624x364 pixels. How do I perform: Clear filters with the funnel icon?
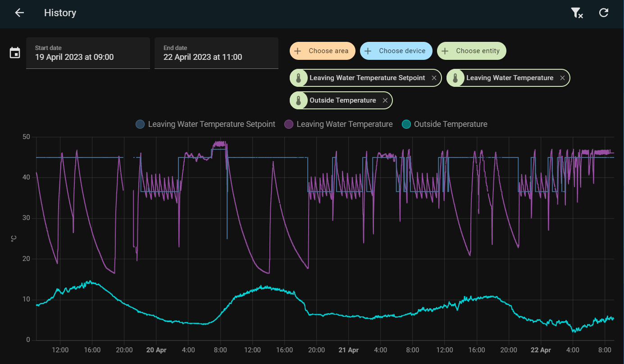[x=577, y=13]
